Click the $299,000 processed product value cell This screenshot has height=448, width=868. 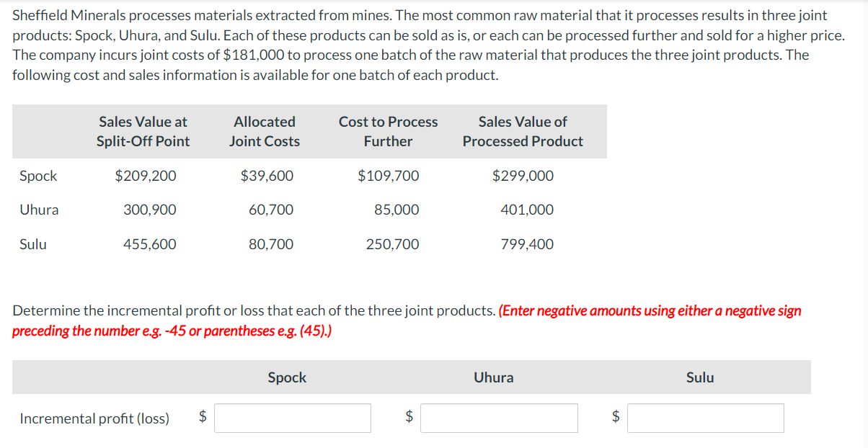click(523, 176)
